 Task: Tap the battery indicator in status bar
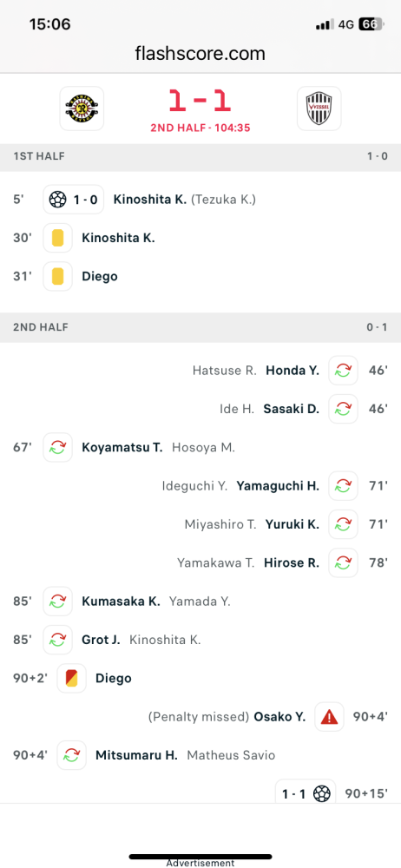(x=371, y=24)
